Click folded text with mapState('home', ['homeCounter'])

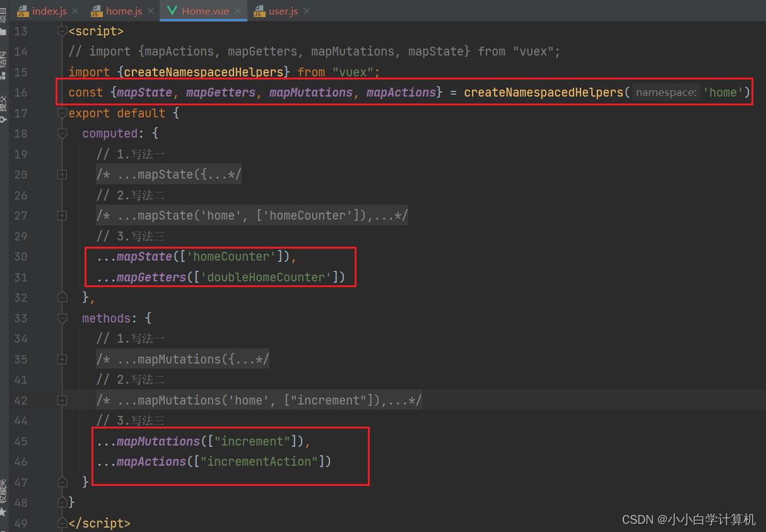tap(252, 216)
